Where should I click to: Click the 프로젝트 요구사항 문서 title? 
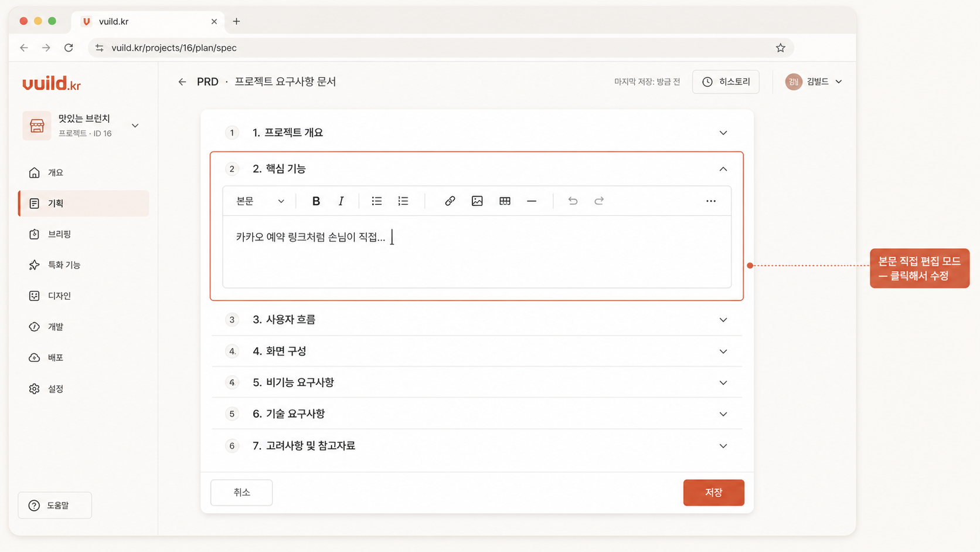285,82
